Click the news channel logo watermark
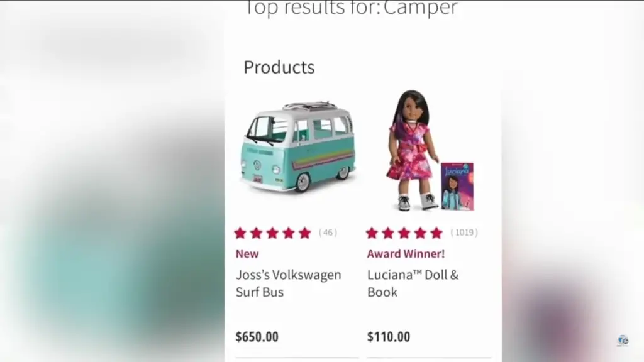Viewport: 644px width, 362px height. (623, 340)
